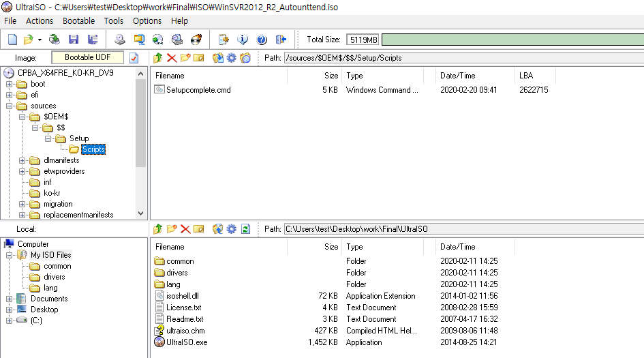Expand the migration folder
644x358 pixels.
(x=22, y=205)
